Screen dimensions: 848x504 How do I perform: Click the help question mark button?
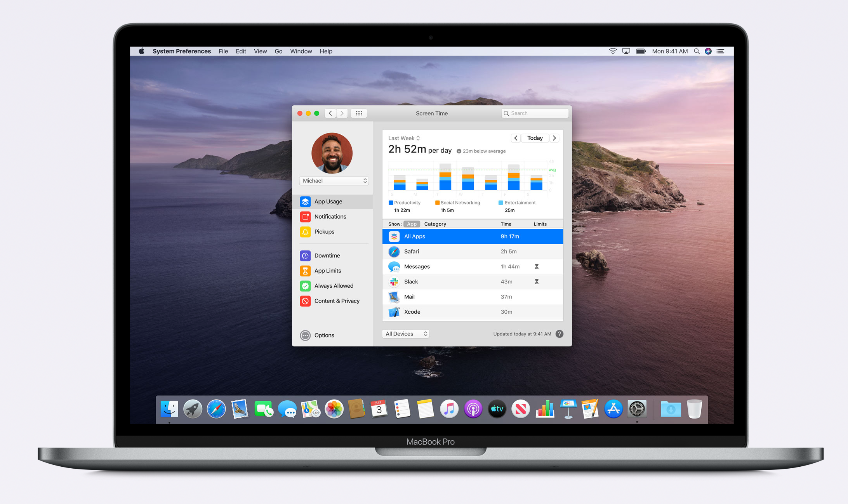tap(559, 334)
